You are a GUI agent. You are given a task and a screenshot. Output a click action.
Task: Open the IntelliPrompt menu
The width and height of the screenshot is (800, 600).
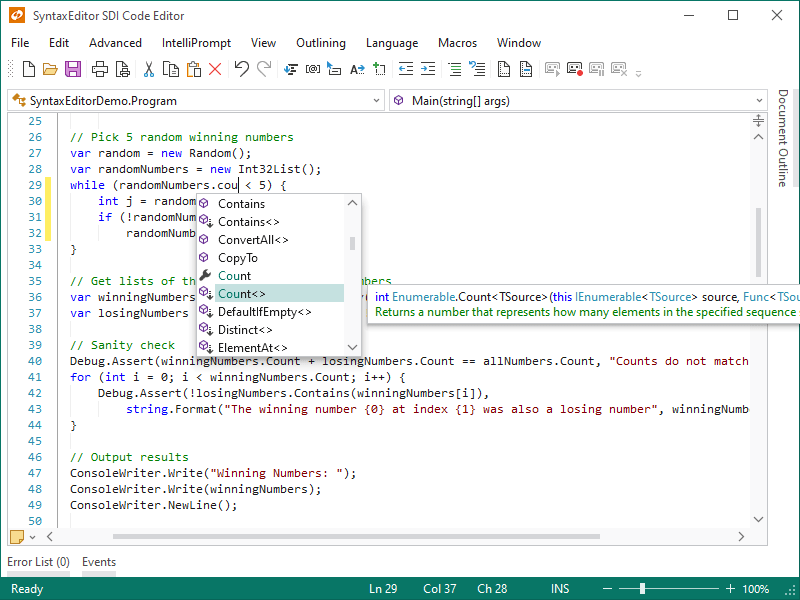pos(196,43)
